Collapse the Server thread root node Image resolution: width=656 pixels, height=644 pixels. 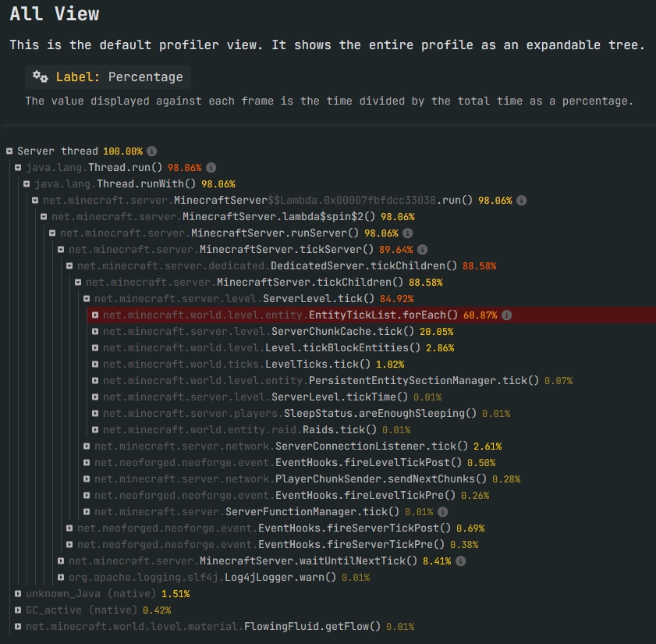pos(9,151)
